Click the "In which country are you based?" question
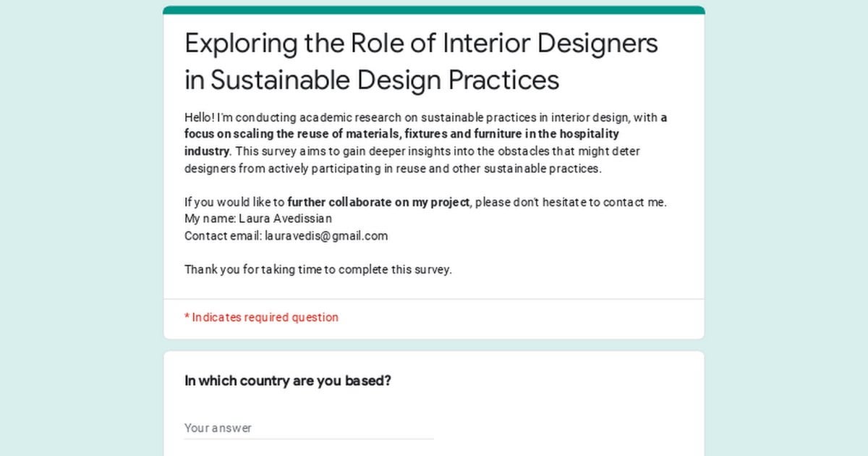868x456 pixels. click(288, 381)
